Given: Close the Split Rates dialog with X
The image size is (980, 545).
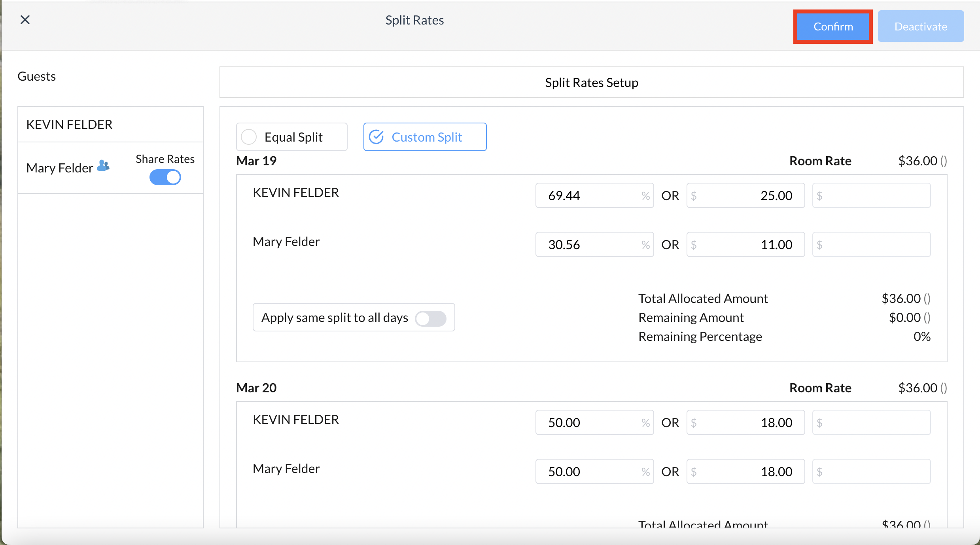Looking at the screenshot, I should tap(25, 20).
